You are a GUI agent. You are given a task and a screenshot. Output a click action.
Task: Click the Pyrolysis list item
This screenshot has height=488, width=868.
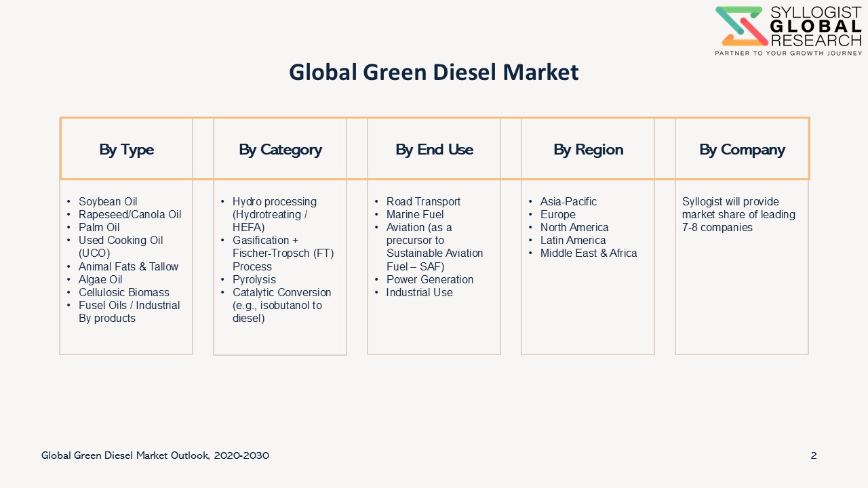[x=254, y=279]
